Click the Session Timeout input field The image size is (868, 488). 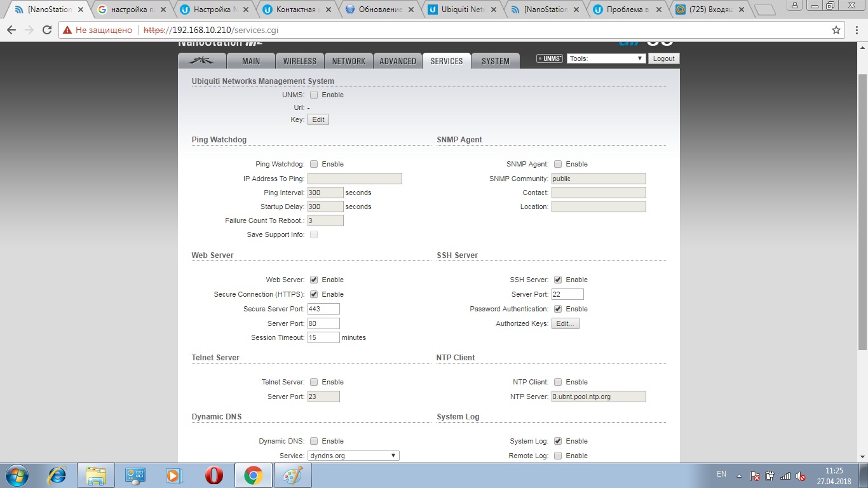[x=323, y=337]
